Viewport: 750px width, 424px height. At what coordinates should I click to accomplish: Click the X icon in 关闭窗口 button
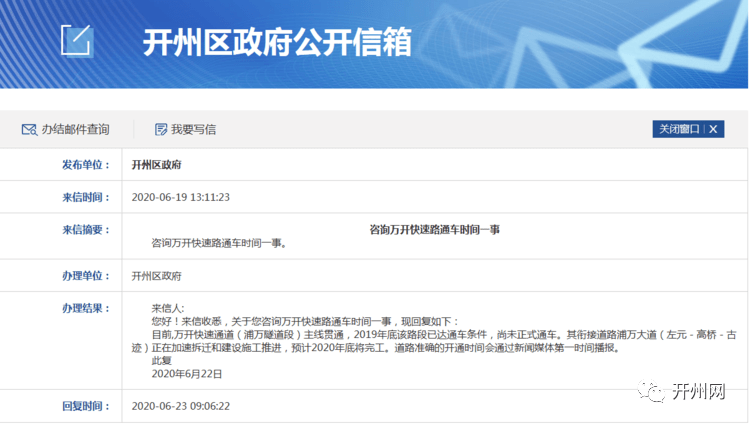click(x=713, y=129)
